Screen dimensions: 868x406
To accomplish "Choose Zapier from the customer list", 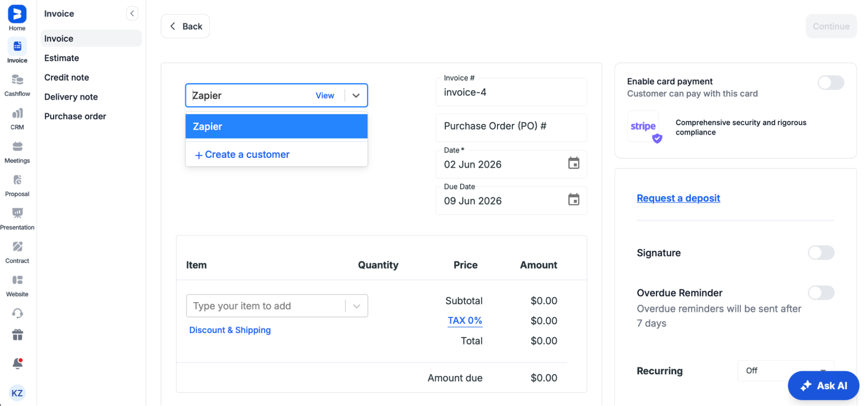I will point(277,126).
